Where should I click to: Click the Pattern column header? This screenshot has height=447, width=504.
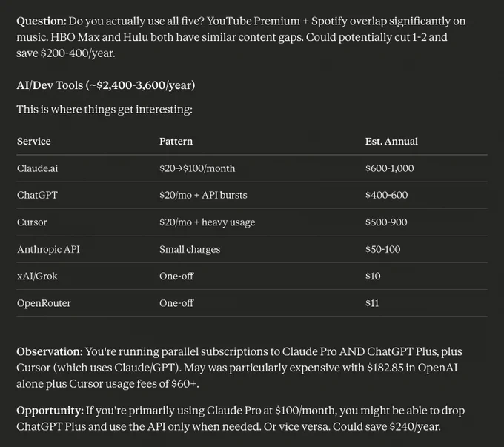(x=176, y=141)
